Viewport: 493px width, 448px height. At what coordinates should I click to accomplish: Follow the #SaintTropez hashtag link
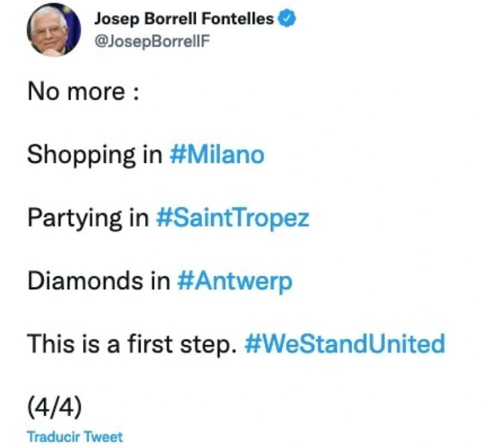tap(232, 218)
